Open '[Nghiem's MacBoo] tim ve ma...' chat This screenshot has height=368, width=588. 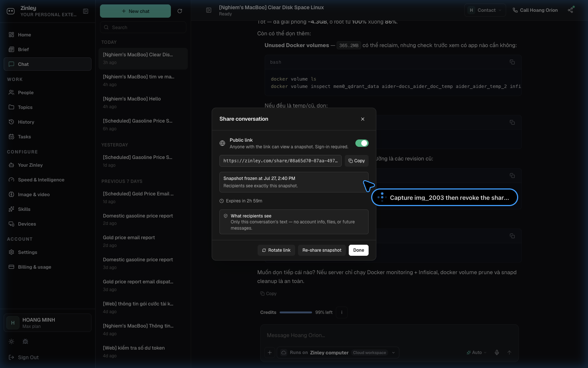coord(143,80)
